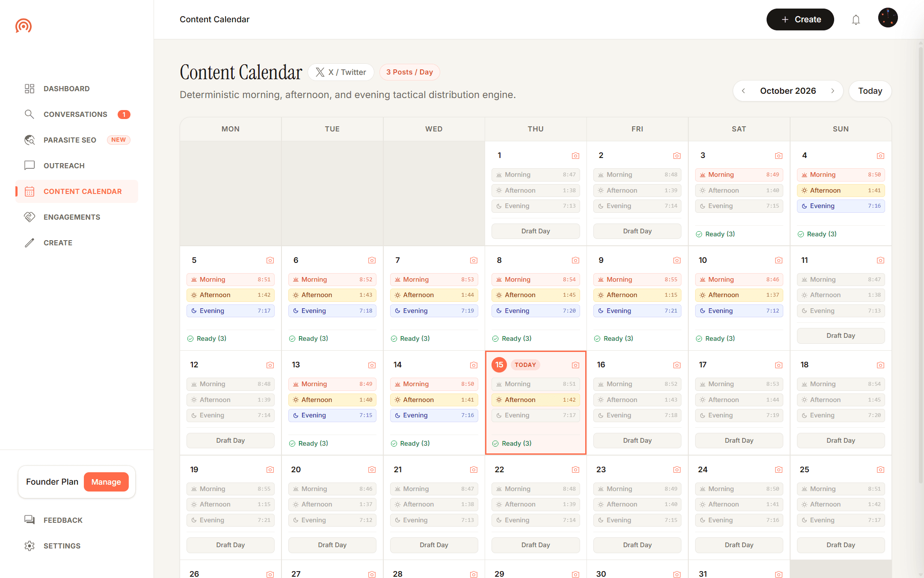Click the camera icon on October 3

pos(779,155)
